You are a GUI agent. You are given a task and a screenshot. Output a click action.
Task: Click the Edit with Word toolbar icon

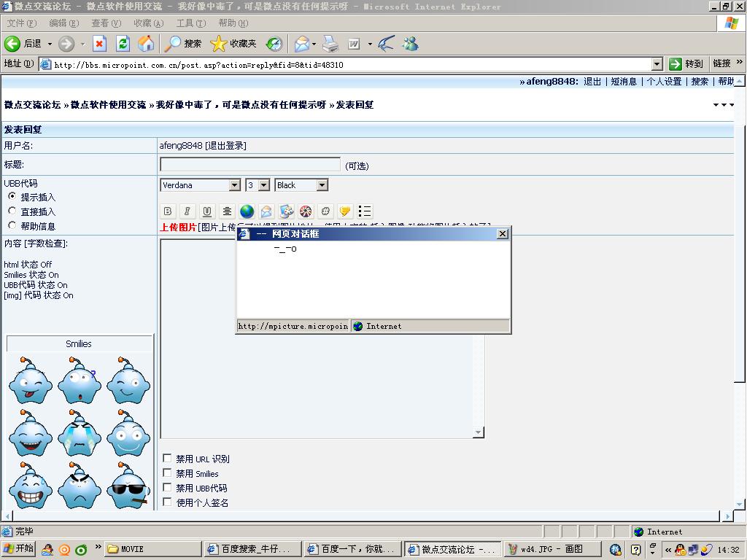(x=354, y=44)
